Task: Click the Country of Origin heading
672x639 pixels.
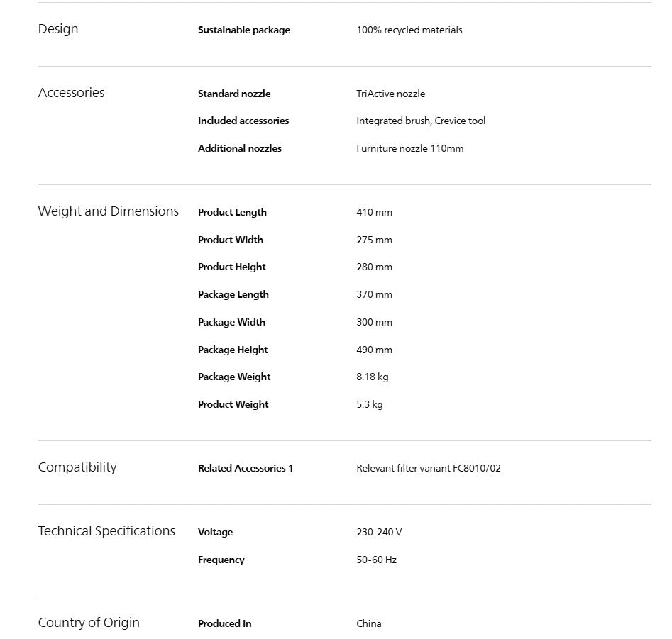Action: point(89,622)
